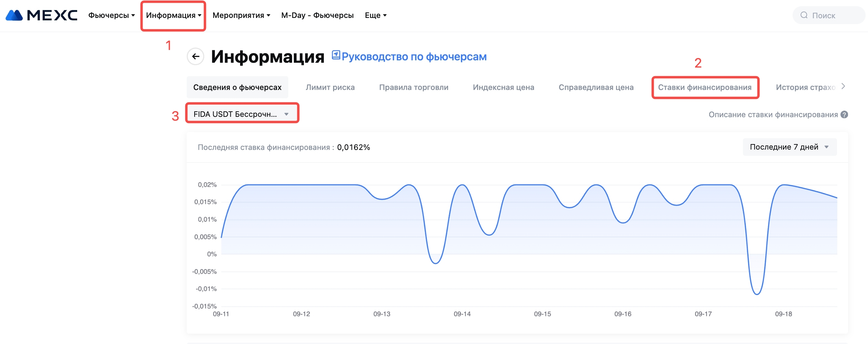Click the search magnifier icon
The image size is (868, 344).
click(x=804, y=15)
